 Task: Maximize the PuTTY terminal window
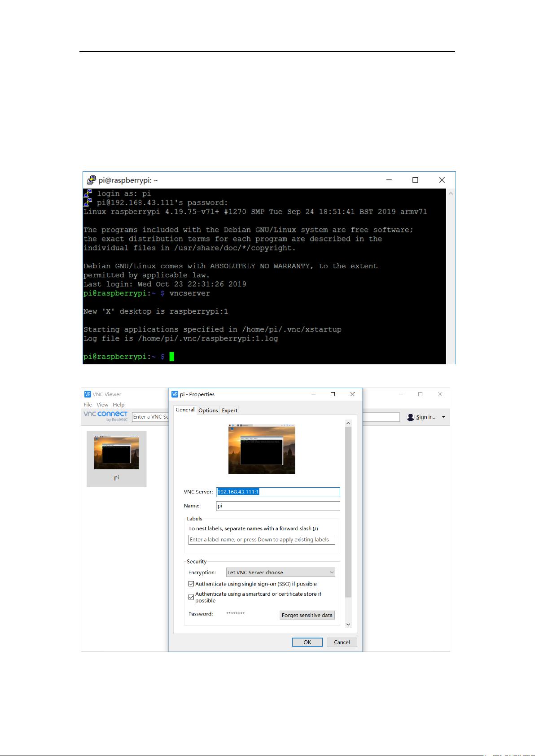[x=415, y=180]
